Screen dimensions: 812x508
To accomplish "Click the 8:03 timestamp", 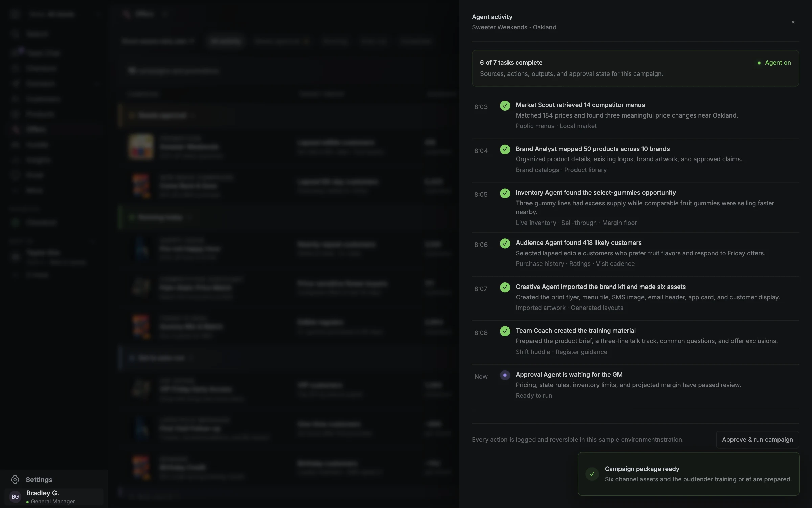I will coord(481,107).
